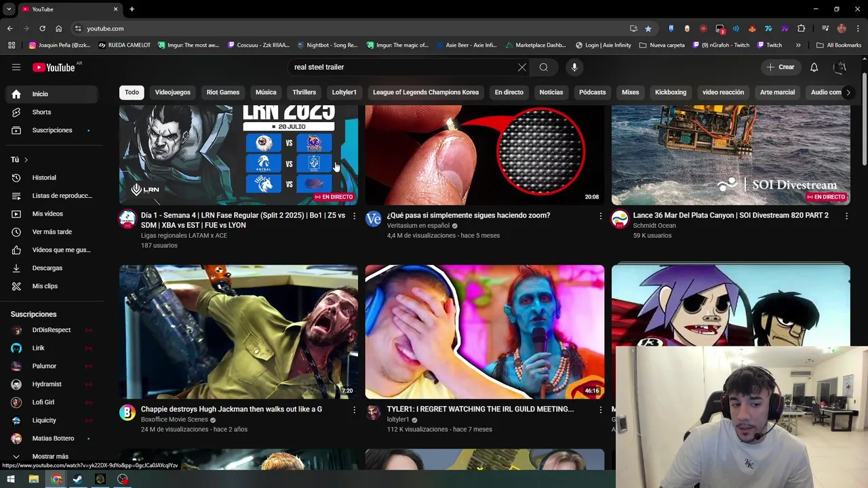Select the Videojuegos filter chip

[172, 92]
